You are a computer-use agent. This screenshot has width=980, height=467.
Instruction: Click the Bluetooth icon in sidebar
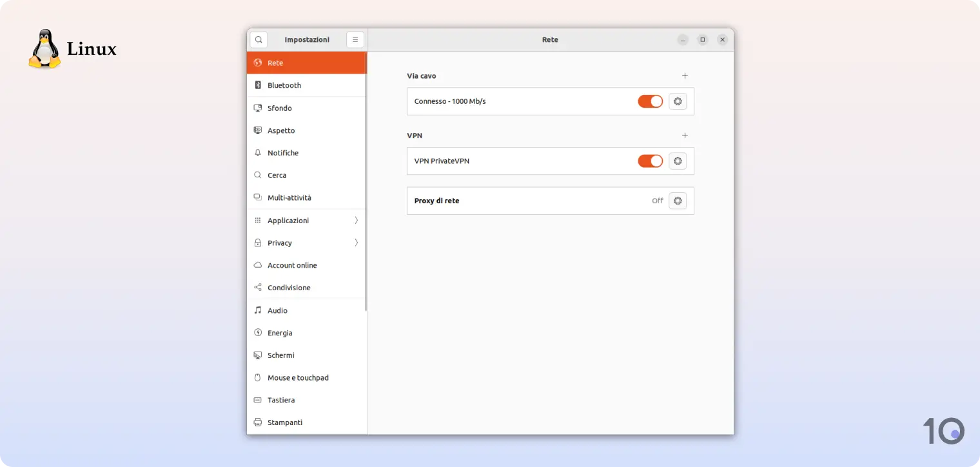258,85
